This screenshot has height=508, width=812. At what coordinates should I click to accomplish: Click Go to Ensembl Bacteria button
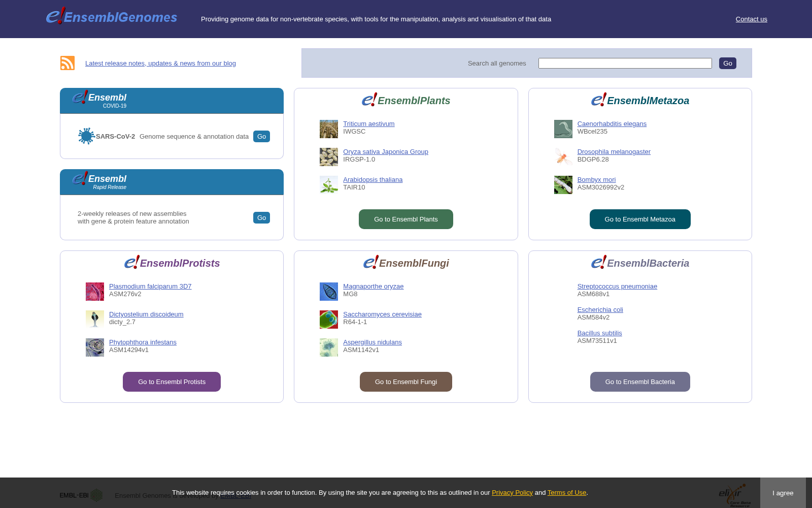click(x=640, y=382)
